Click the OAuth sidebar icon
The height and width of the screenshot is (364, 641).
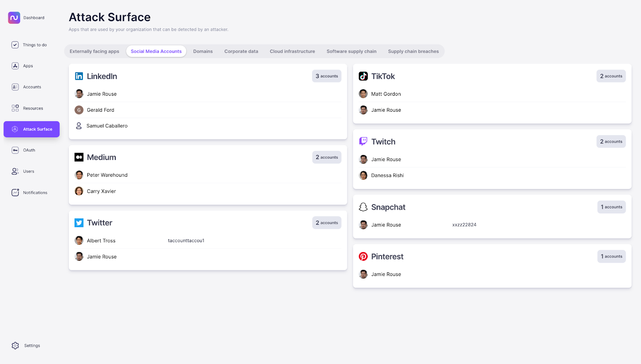click(x=15, y=150)
